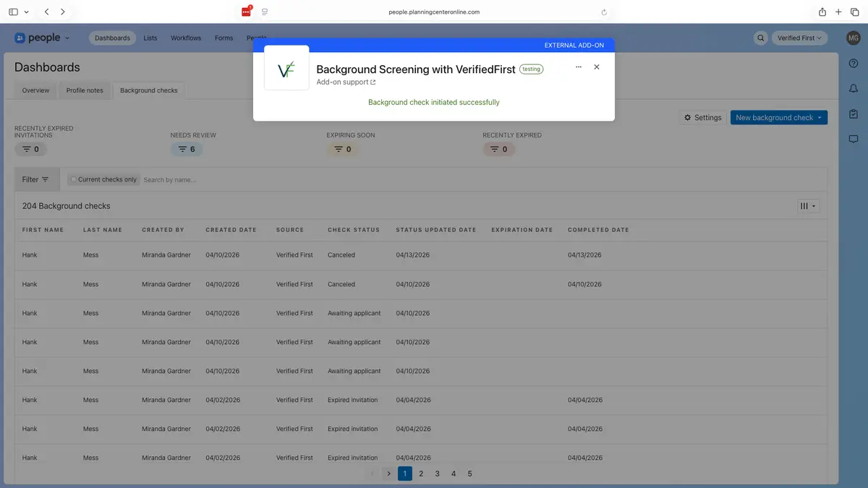The height and width of the screenshot is (488, 868).
Task: Switch to the Background checks tab
Action: pos(149,91)
